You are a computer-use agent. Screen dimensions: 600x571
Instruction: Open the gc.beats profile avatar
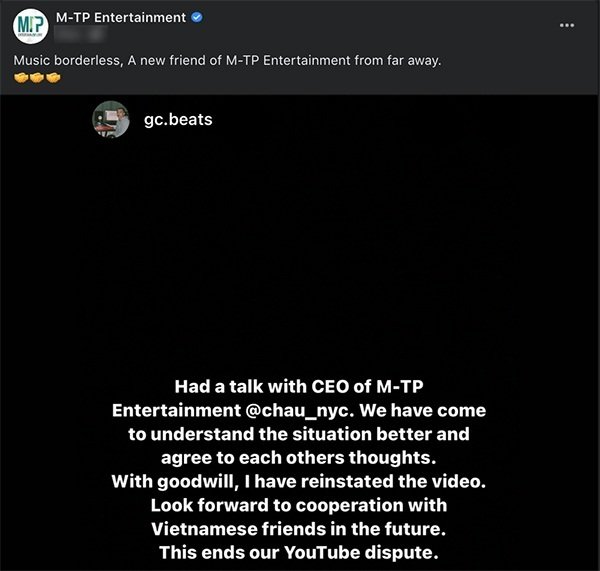(x=111, y=119)
